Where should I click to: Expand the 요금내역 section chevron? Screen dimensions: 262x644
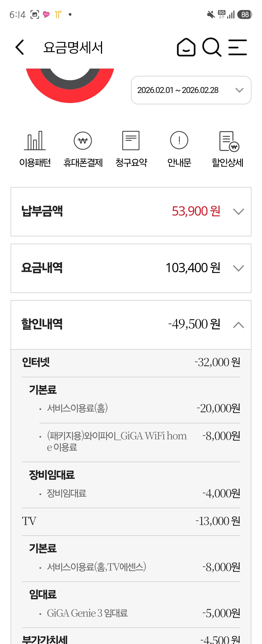[238, 268]
